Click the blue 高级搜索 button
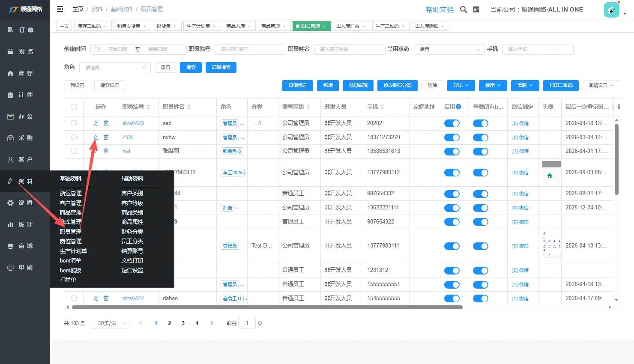Viewport: 634px width, 364px height. 221,67
